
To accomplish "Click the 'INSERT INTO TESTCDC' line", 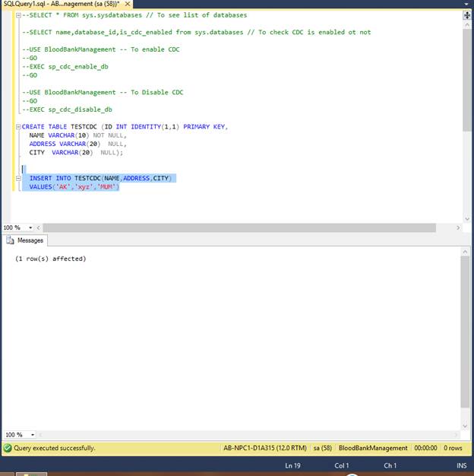I will (x=100, y=178).
